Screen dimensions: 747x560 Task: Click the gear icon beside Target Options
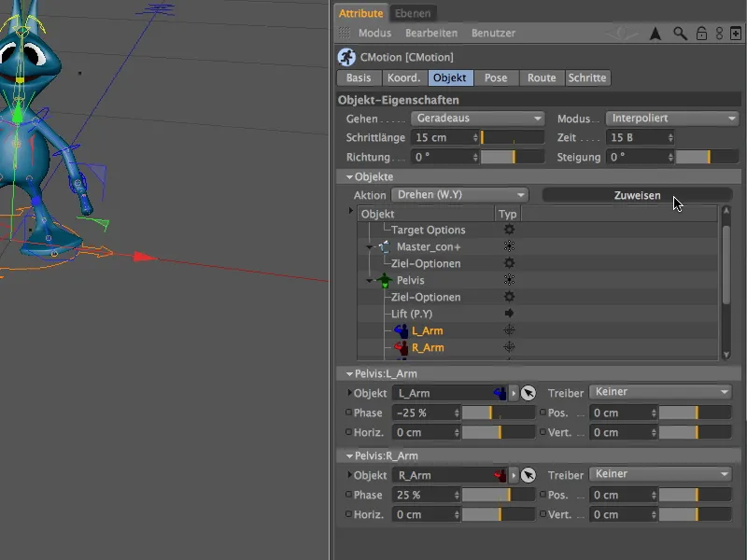coord(508,230)
